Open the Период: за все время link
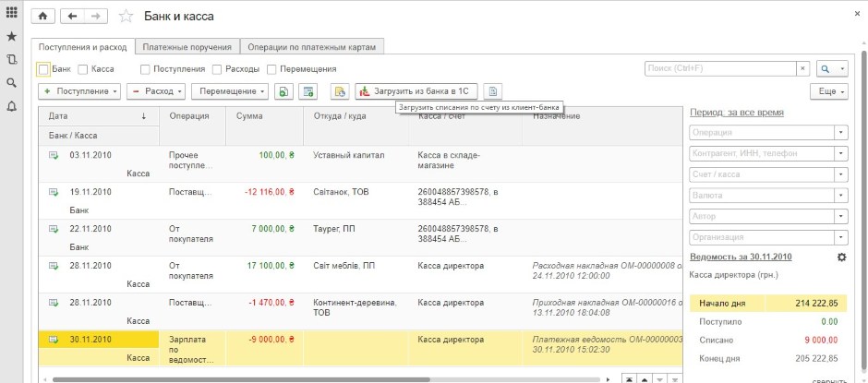868x383 pixels. (x=737, y=113)
